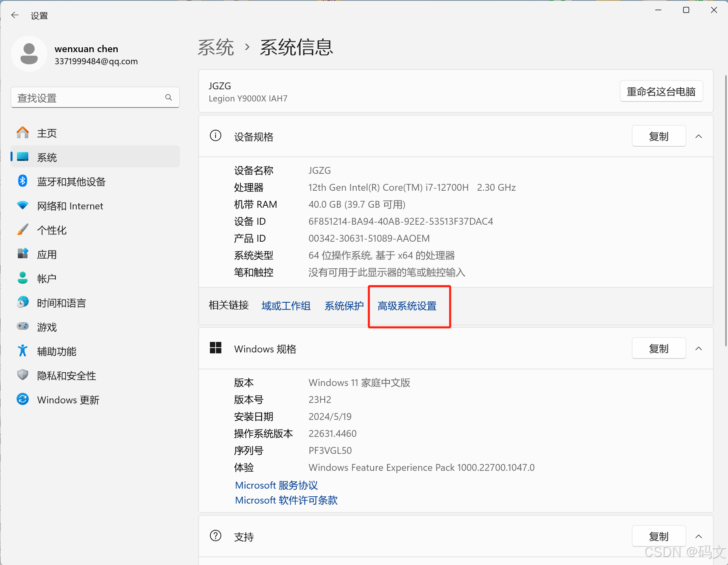Click the System (系统) monitor icon
728x565 pixels.
tap(23, 157)
